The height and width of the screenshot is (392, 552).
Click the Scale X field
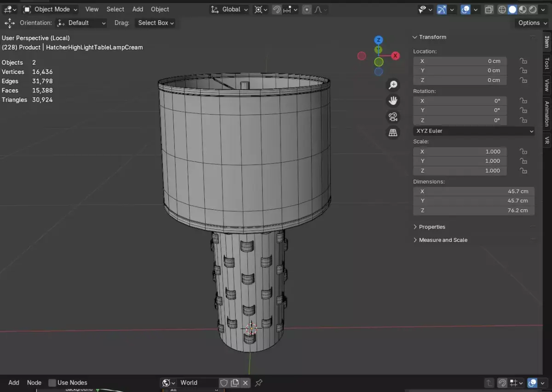460,152
